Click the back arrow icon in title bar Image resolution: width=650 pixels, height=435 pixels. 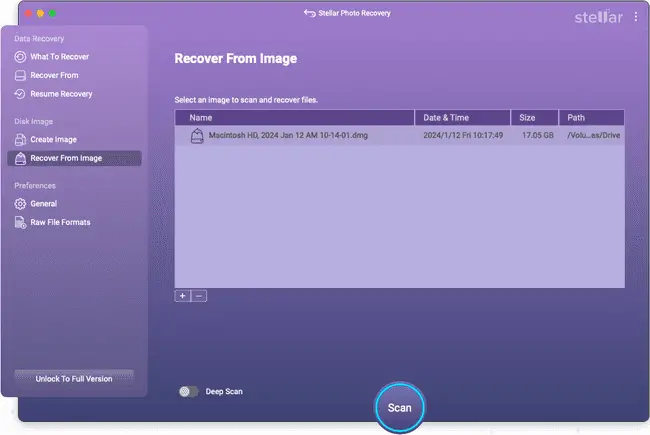pyautogui.click(x=309, y=13)
